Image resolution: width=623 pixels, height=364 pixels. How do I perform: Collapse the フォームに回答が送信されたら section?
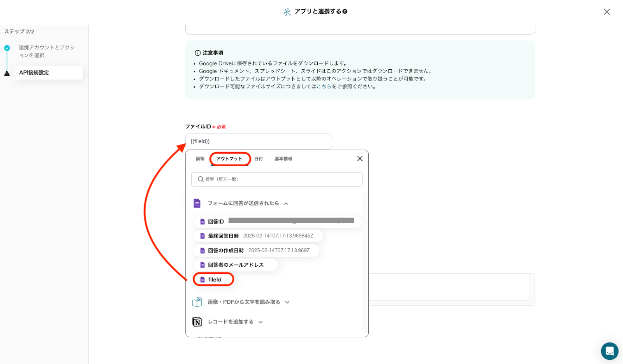coord(286,204)
